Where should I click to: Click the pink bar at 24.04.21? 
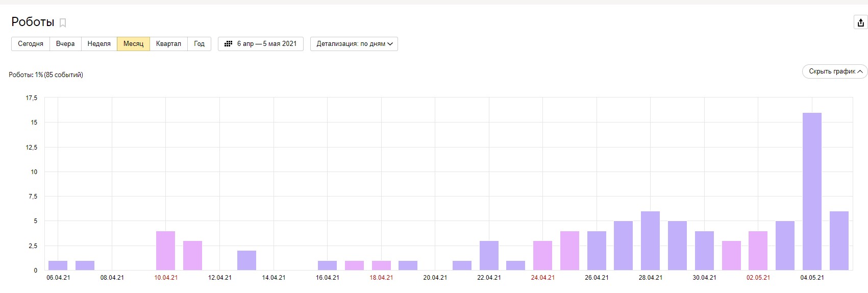point(542,255)
